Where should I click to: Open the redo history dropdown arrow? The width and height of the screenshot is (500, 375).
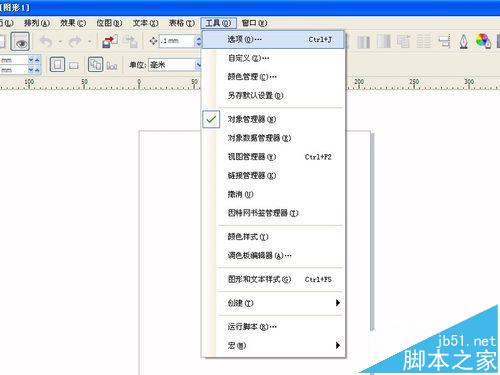click(x=89, y=42)
